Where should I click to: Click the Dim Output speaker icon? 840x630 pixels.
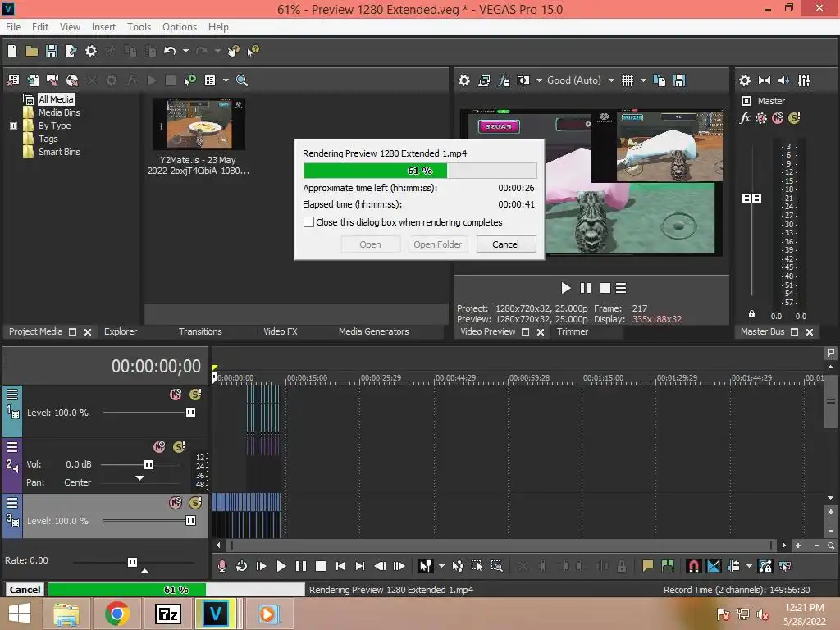(783, 80)
